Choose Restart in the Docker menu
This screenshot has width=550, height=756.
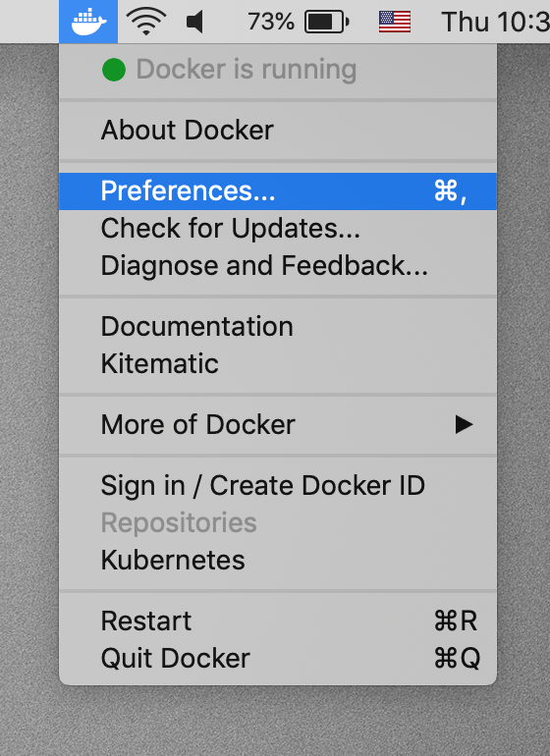[x=277, y=621]
